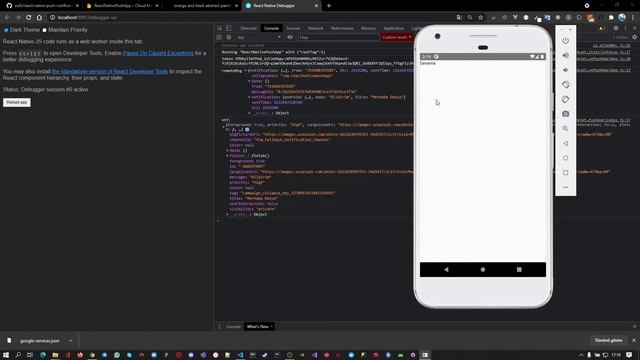Switch to the Performance tab
The height and width of the screenshot is (360, 640).
tap(342, 28)
